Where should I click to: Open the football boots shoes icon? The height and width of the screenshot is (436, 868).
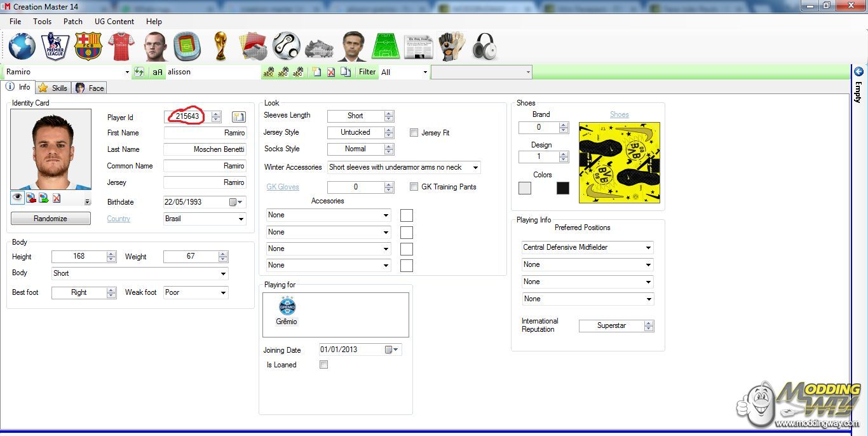319,48
